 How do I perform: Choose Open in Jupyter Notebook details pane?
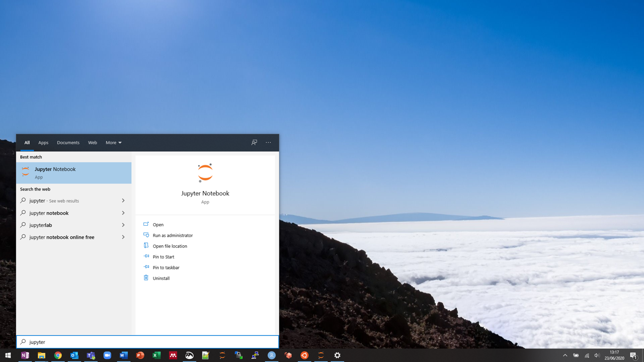click(158, 225)
